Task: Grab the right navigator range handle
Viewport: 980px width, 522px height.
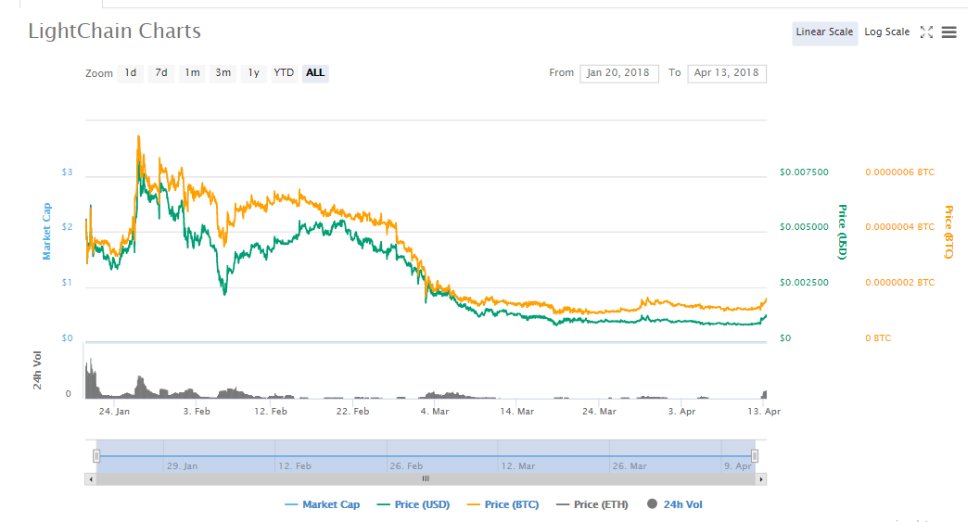Action: click(755, 455)
